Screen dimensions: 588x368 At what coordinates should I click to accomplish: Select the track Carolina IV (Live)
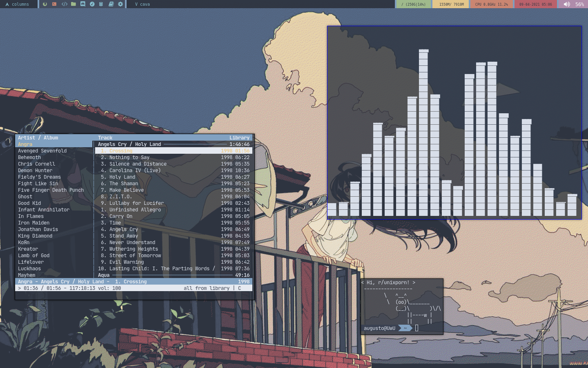[x=174, y=171]
